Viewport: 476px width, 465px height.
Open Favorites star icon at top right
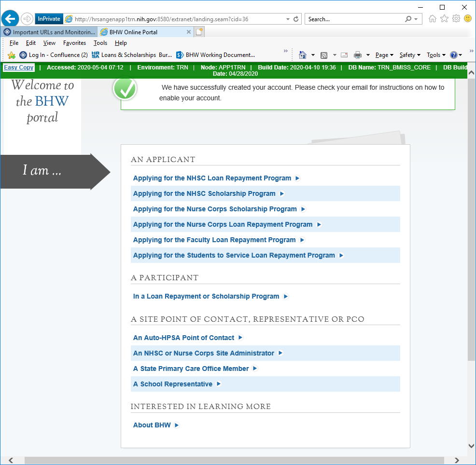click(444, 19)
